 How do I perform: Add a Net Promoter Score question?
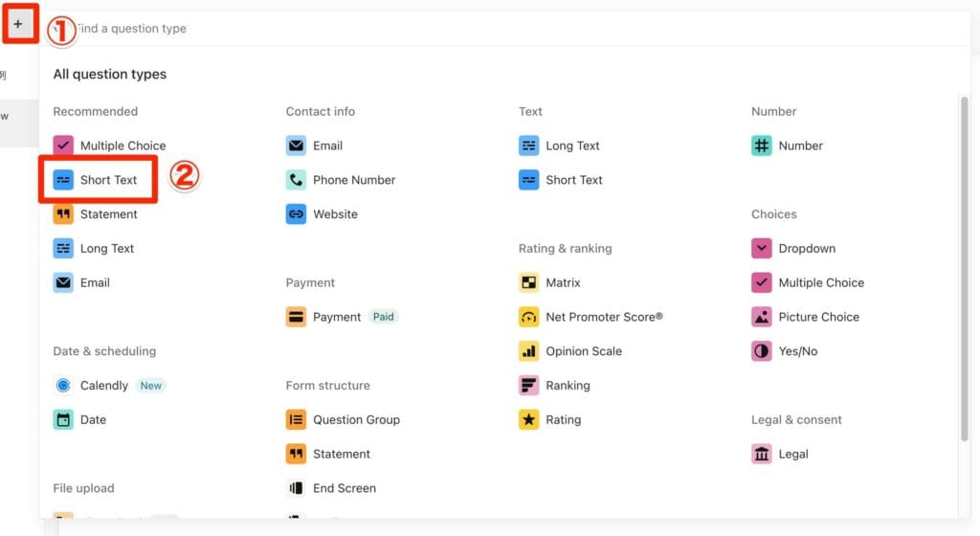[x=603, y=317]
